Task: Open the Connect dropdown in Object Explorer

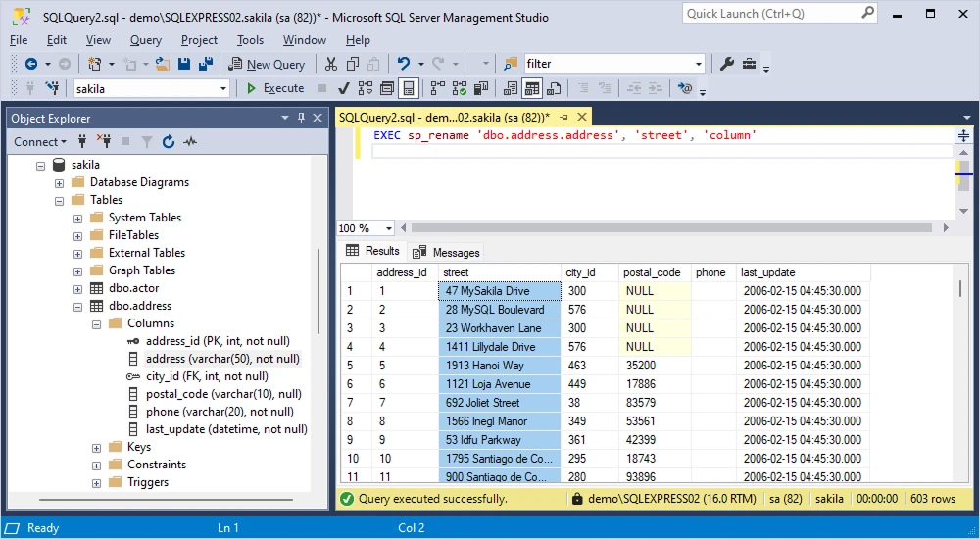Action: click(40, 142)
